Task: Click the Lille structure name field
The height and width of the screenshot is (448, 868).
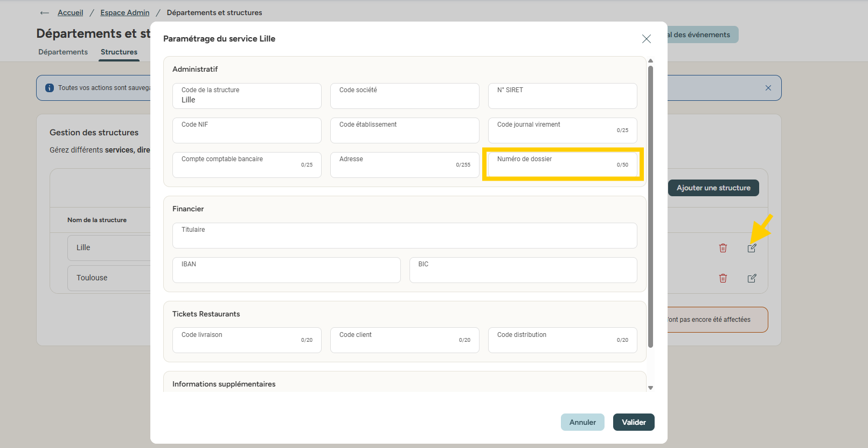Action: tap(109, 248)
